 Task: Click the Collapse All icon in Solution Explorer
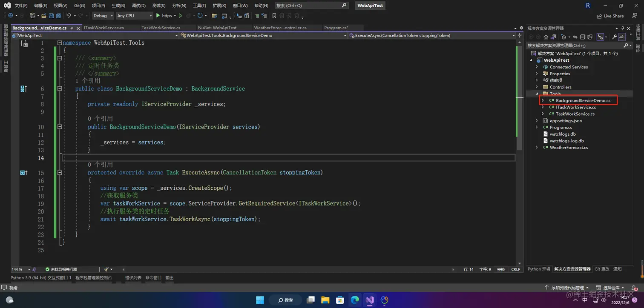(x=583, y=37)
